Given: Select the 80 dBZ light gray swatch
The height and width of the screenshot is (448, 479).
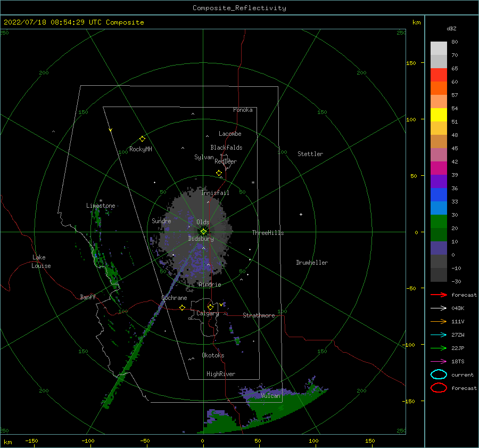Looking at the screenshot, I should [x=439, y=48].
